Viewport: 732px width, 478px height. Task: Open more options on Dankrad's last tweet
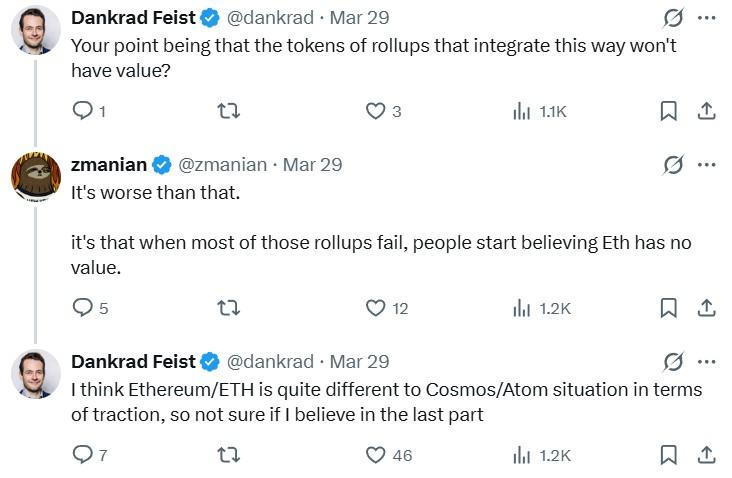pyautogui.click(x=706, y=361)
